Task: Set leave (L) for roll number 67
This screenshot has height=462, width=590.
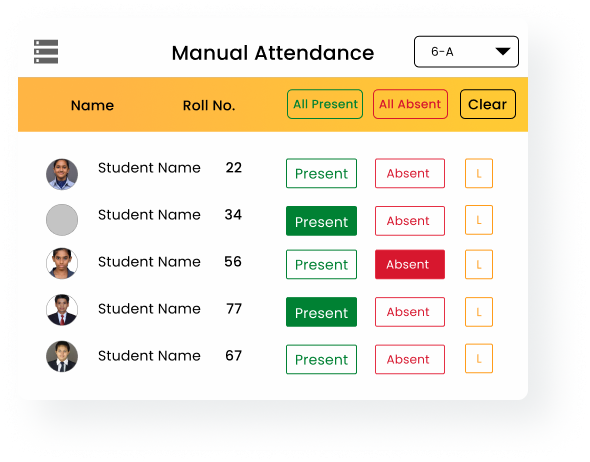Action: pos(479,359)
